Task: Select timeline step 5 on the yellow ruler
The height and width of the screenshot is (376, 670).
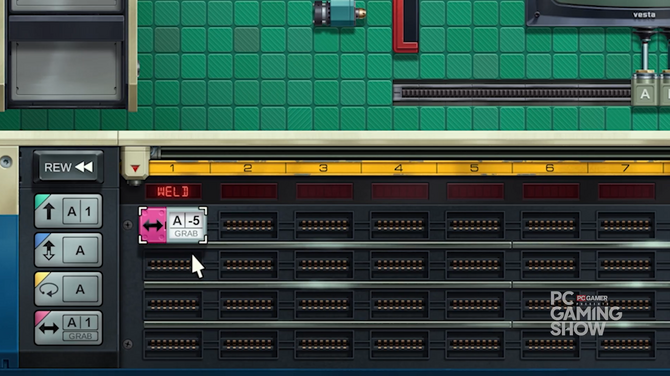Action: [474, 168]
